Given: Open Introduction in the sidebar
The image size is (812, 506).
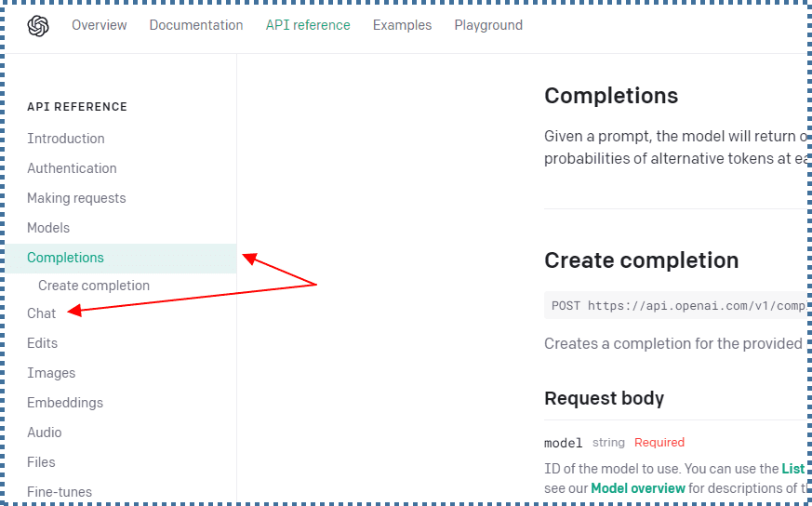Looking at the screenshot, I should [x=66, y=139].
